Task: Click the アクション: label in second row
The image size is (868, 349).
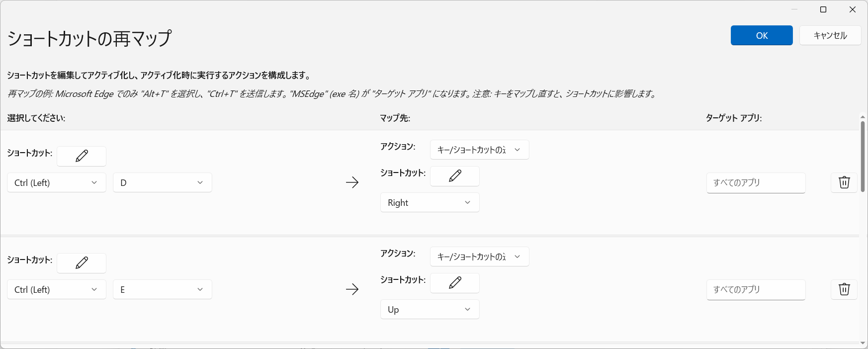Action: pyautogui.click(x=398, y=253)
